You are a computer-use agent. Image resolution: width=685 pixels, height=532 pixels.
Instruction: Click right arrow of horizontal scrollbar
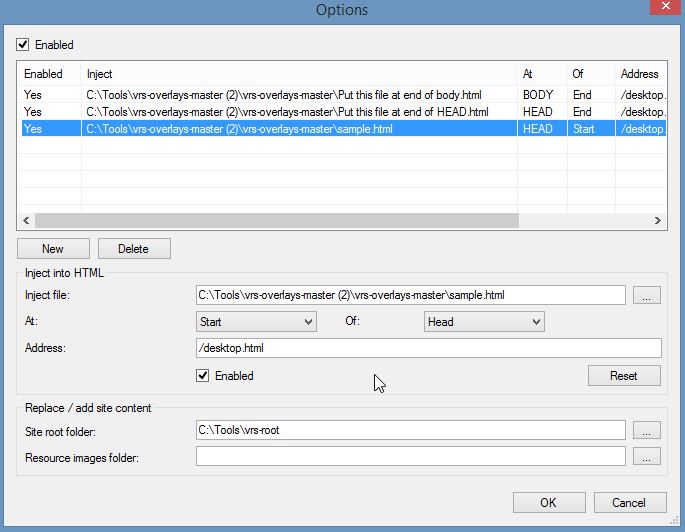point(657,221)
